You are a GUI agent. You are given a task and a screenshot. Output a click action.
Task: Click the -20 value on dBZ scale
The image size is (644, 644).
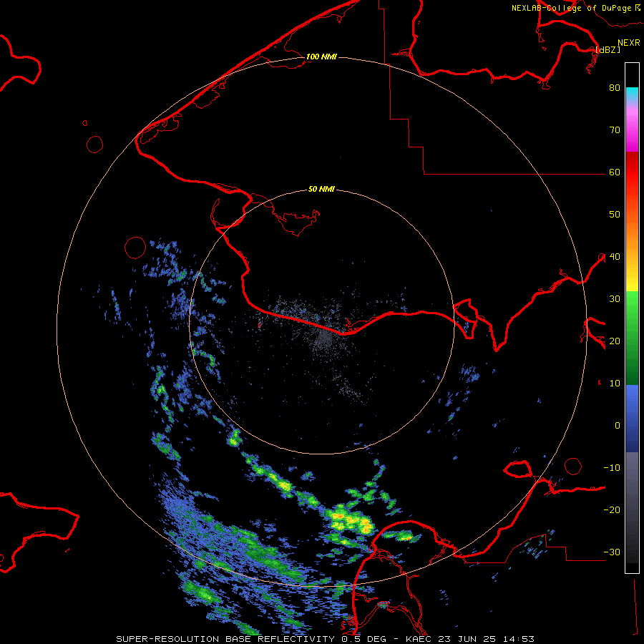point(612,510)
